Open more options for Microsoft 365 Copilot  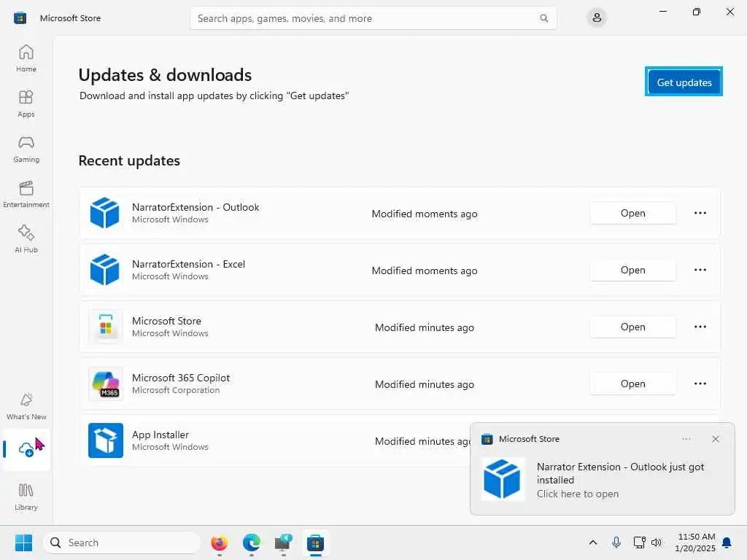tap(700, 384)
